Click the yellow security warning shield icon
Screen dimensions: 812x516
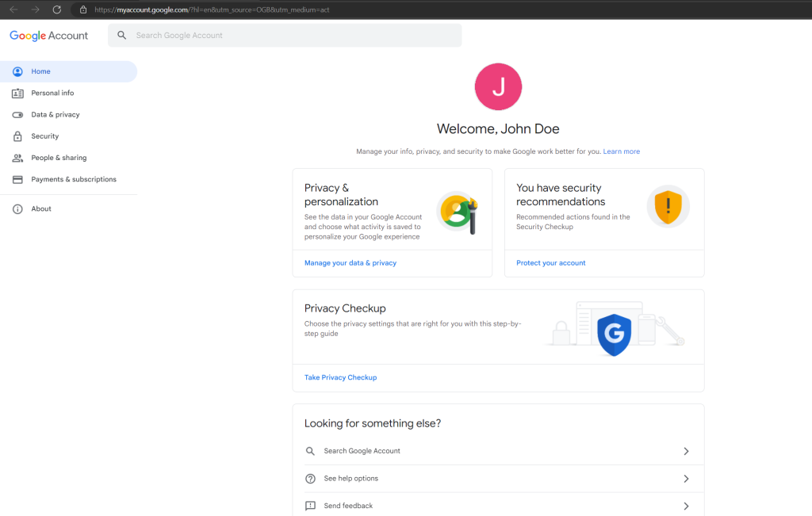(668, 207)
